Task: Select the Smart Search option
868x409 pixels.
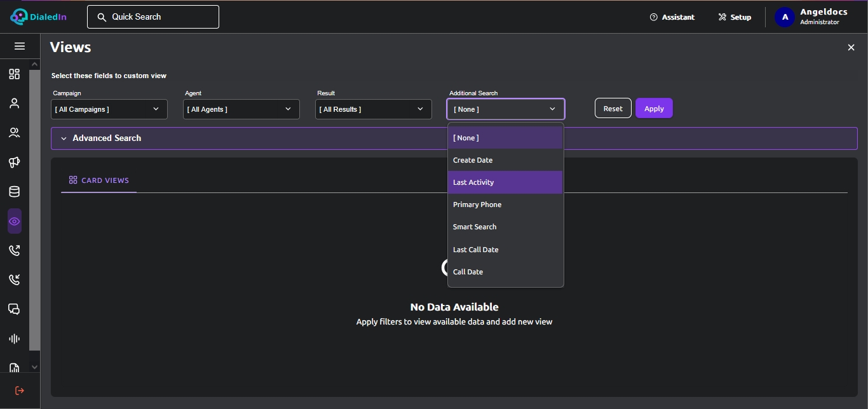Action: click(x=505, y=227)
